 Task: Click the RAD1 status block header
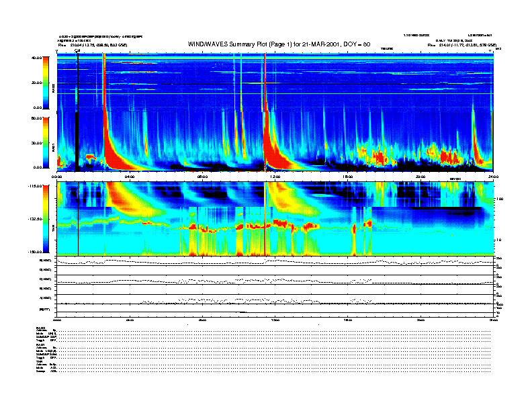point(40,345)
